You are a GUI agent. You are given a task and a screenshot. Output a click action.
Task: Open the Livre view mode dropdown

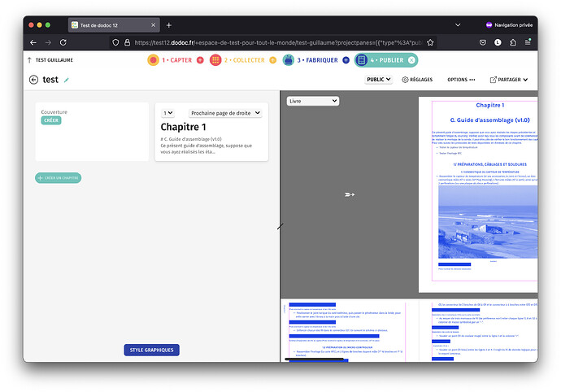pyautogui.click(x=312, y=101)
